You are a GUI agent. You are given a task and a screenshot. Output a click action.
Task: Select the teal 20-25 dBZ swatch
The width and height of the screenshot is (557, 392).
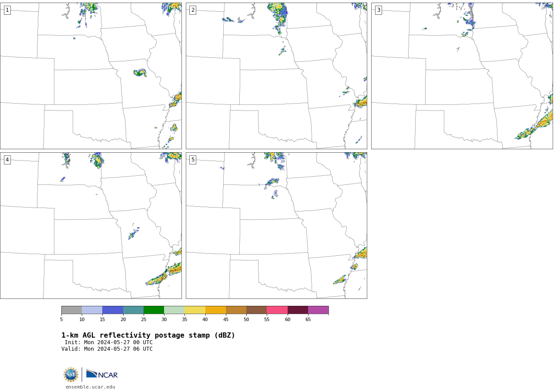(133, 310)
